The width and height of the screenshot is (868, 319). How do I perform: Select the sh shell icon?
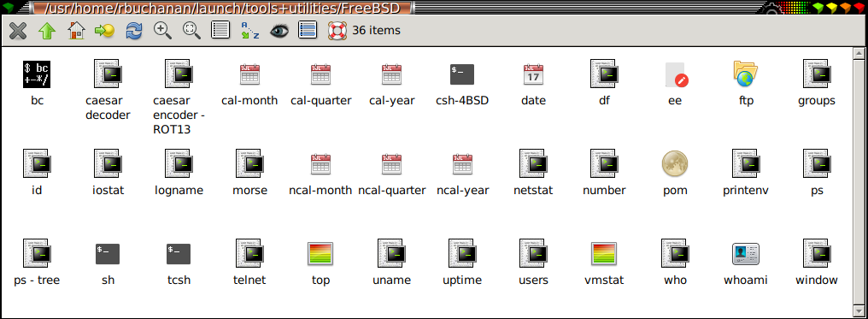(108, 254)
